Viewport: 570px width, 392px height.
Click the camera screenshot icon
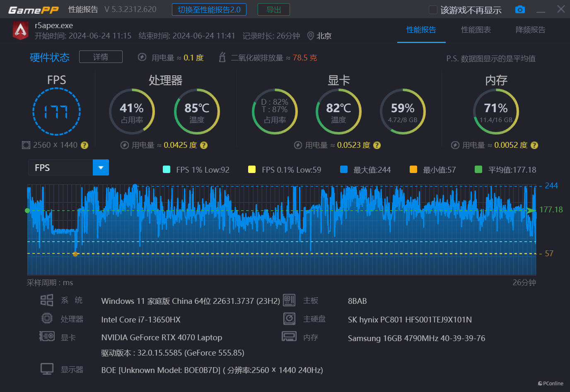pyautogui.click(x=520, y=10)
